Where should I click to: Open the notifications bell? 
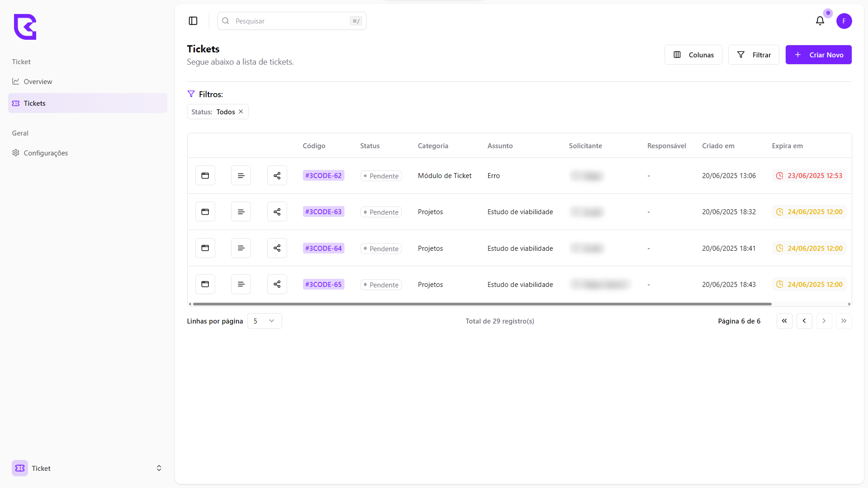click(820, 21)
